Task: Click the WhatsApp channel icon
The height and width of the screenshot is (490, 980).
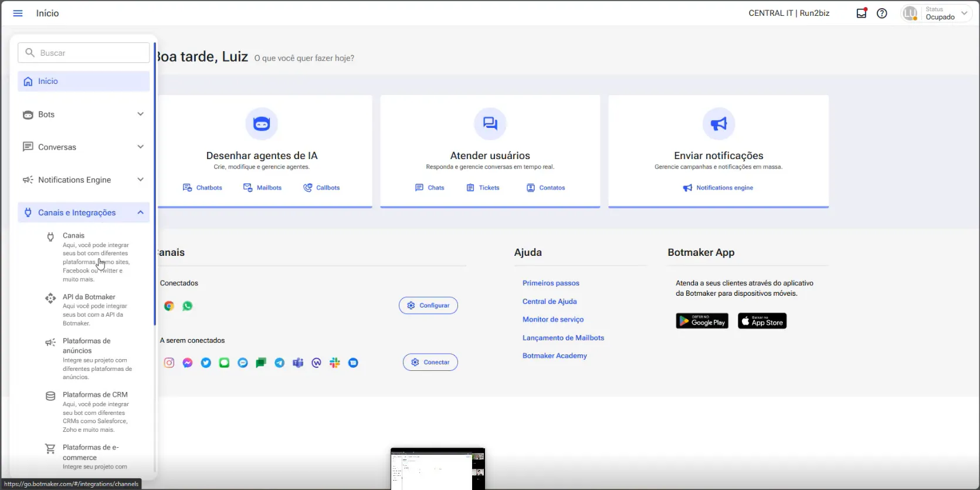Action: click(187, 306)
